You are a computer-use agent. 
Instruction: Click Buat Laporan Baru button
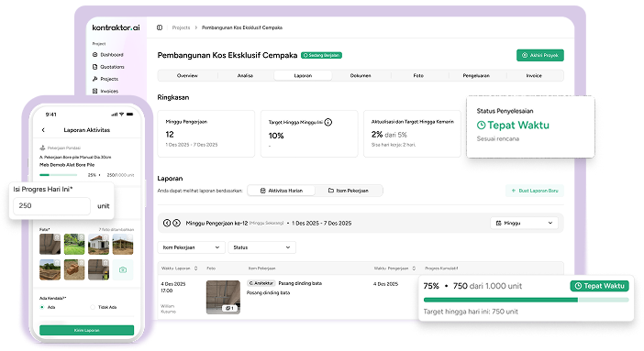[x=535, y=191]
